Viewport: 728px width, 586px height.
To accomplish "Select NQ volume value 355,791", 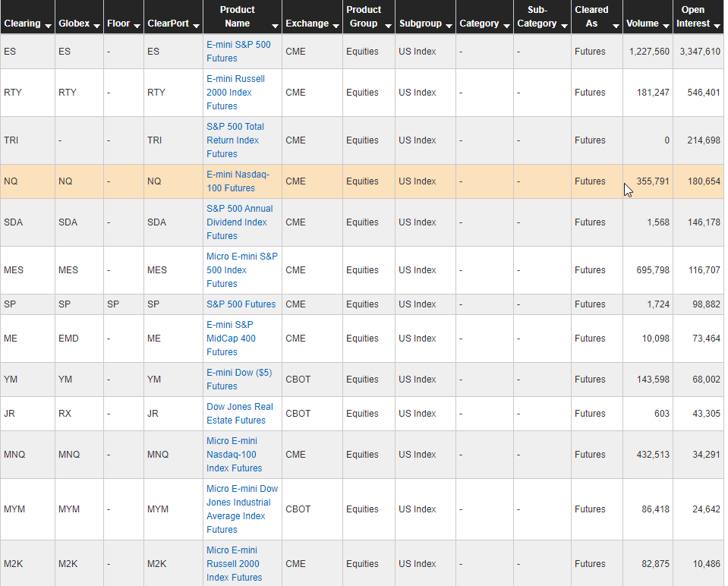I will (x=653, y=181).
